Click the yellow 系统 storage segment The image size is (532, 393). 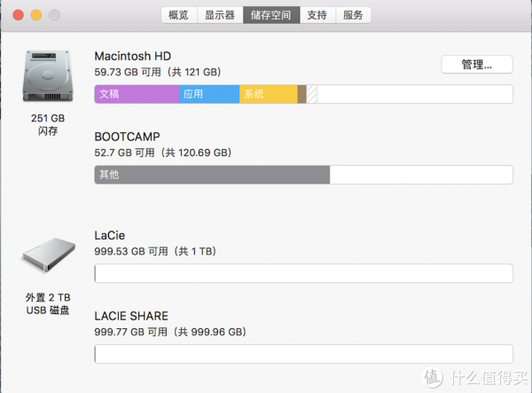click(269, 94)
